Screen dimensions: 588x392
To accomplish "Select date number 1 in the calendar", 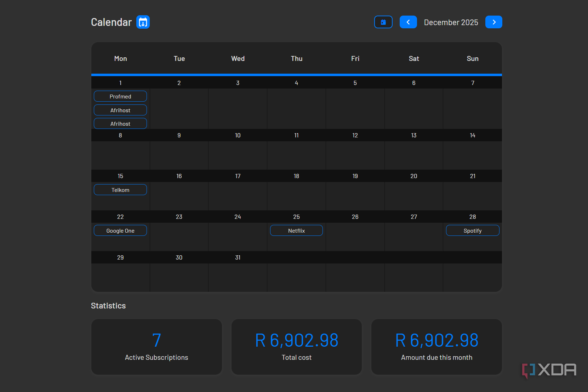I will (120, 83).
